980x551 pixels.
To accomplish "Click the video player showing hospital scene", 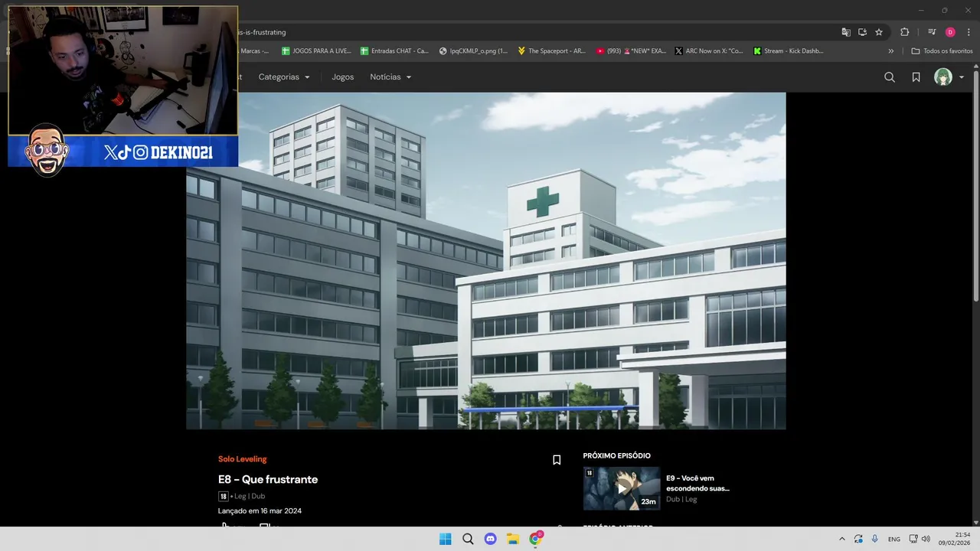I will [x=486, y=261].
